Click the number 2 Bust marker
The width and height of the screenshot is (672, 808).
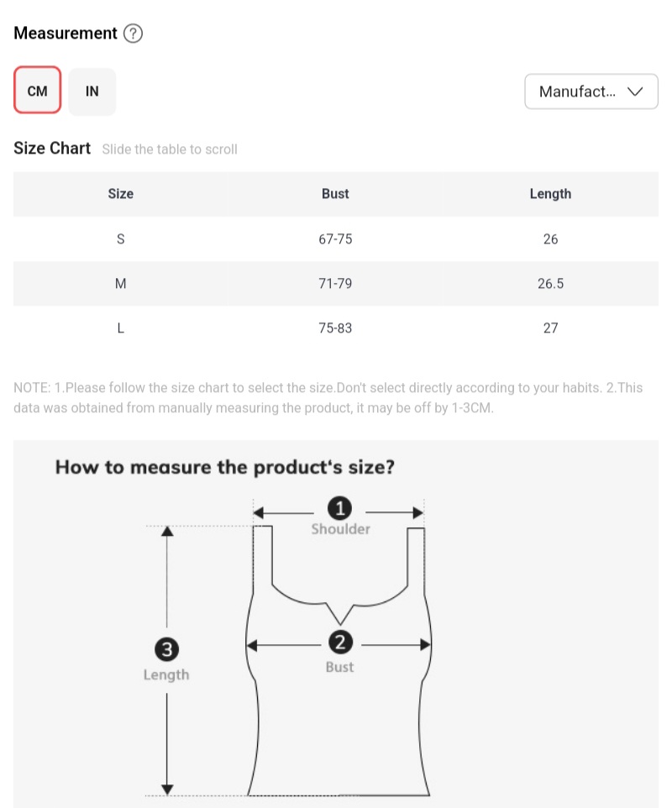[339, 643]
